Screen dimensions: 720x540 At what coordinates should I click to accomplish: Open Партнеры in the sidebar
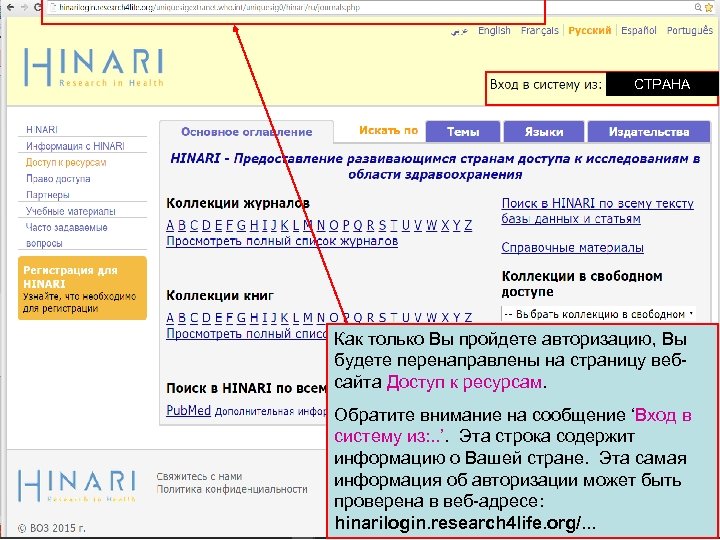point(48,195)
